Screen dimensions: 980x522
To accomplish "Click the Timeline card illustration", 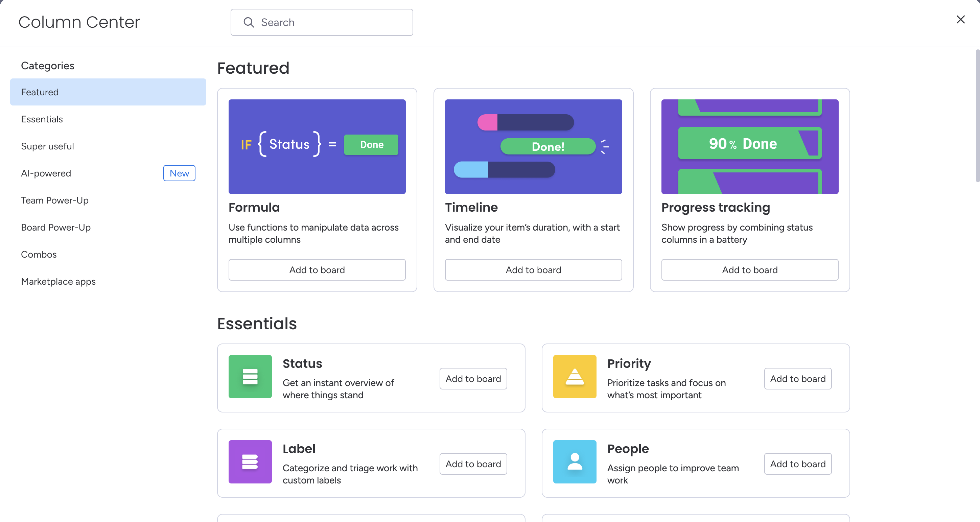I will pyautogui.click(x=533, y=146).
